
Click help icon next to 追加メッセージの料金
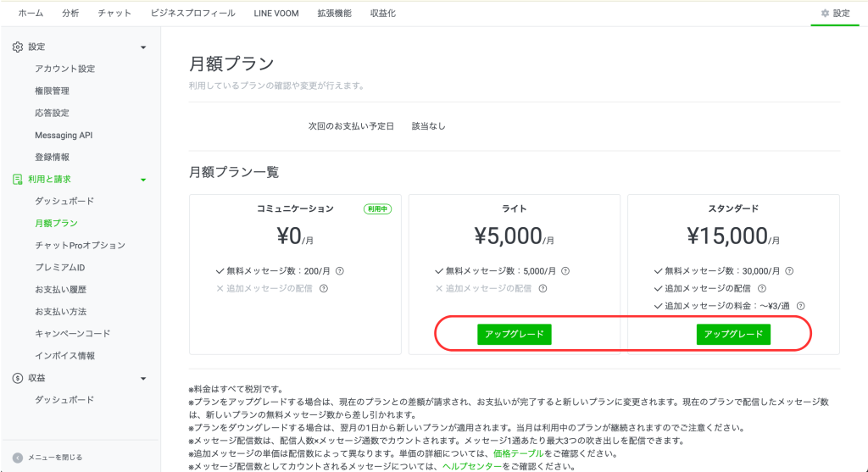[x=800, y=307]
